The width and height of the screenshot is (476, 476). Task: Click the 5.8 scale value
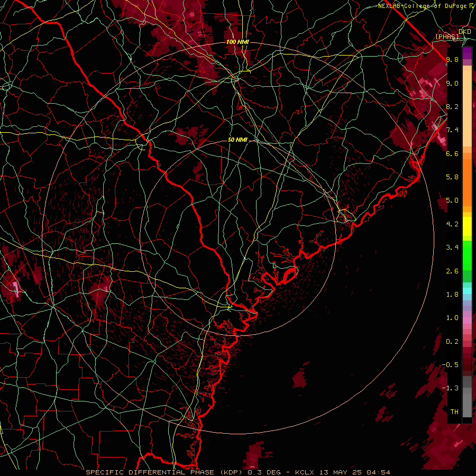[x=452, y=177]
